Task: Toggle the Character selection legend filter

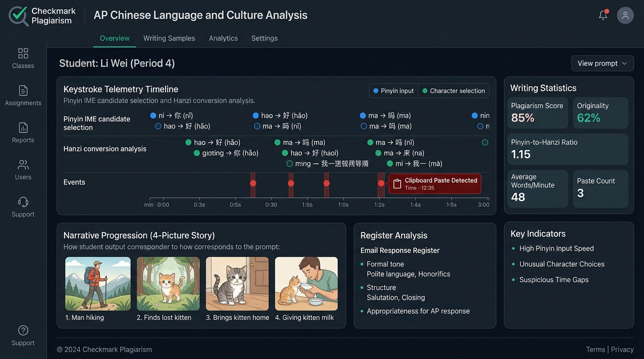Action: [x=454, y=91]
